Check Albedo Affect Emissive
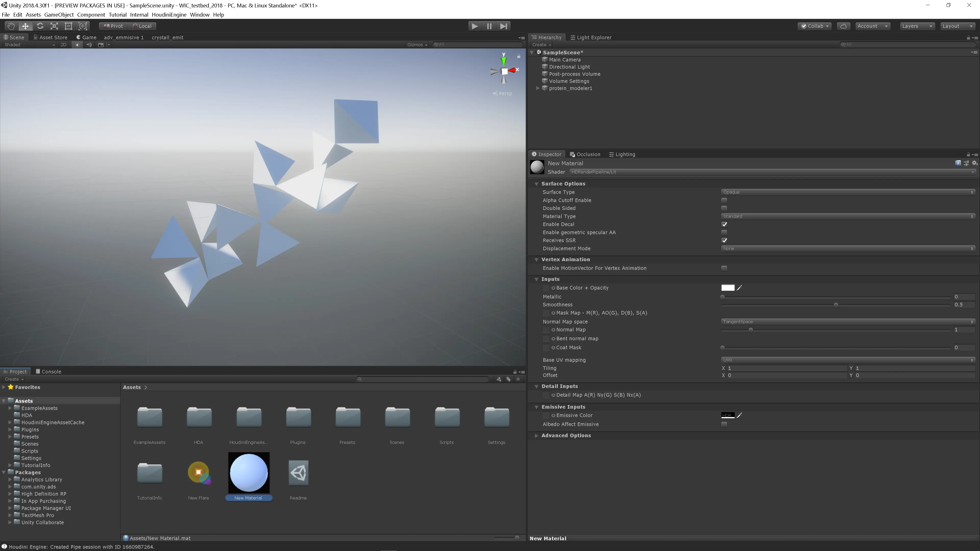Viewport: 980px width, 551px height. (x=724, y=424)
